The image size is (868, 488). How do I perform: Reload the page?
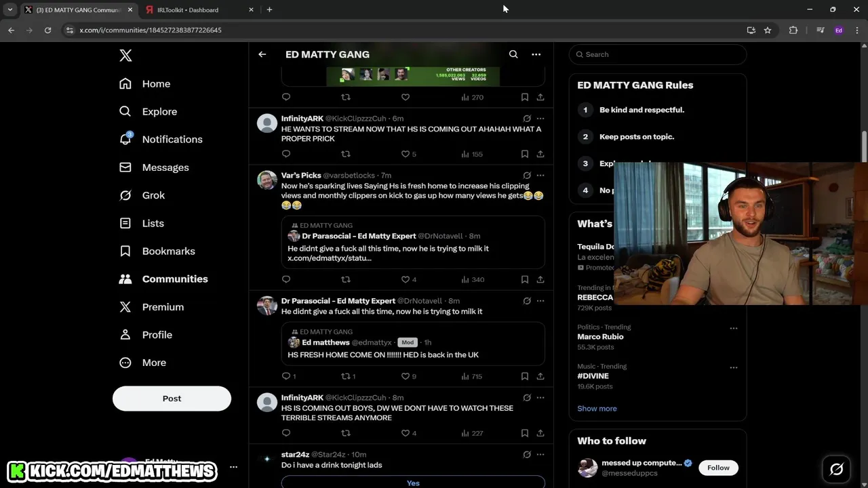[47, 30]
